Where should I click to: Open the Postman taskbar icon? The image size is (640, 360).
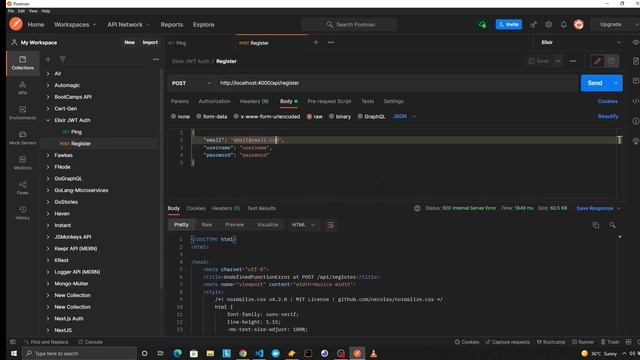pos(357,353)
